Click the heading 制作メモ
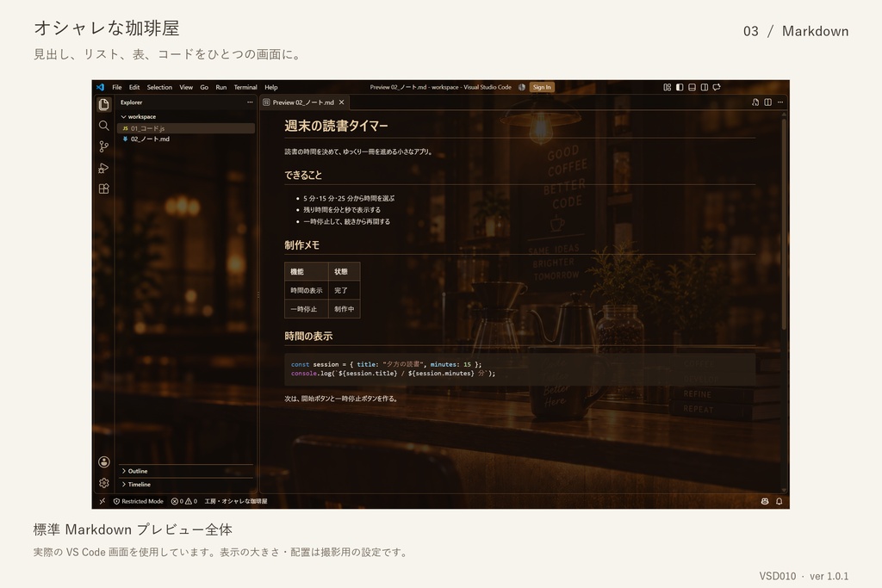 (302, 245)
